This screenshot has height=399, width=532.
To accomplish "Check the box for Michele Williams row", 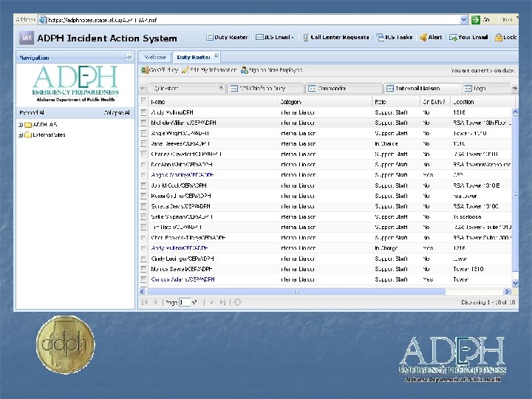I will tap(143, 123).
